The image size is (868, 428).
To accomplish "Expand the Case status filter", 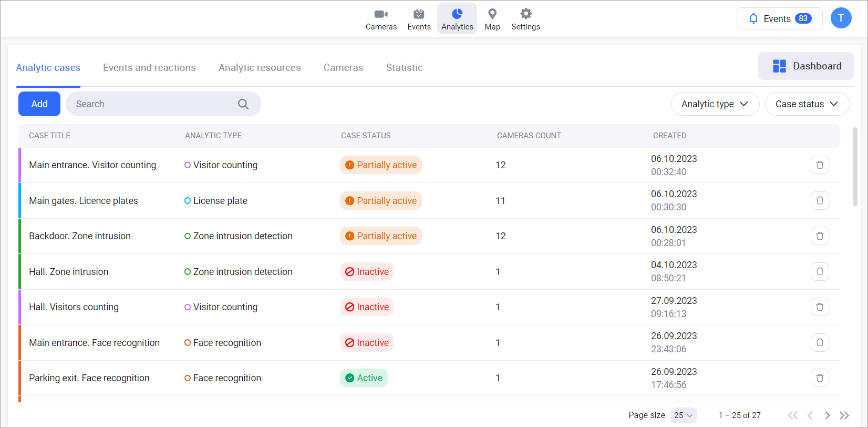I will [x=807, y=104].
